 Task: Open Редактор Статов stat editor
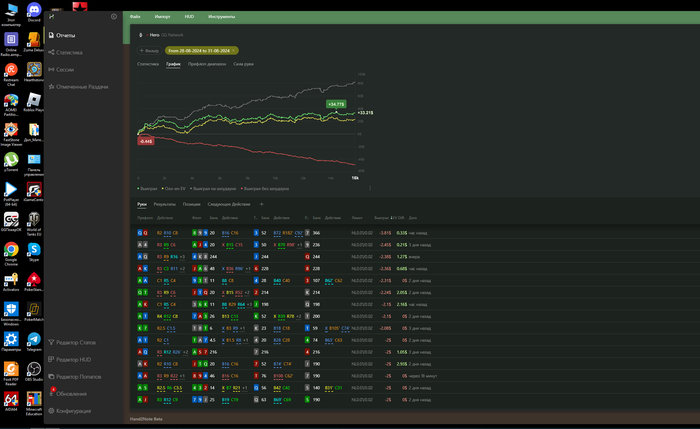(76, 342)
